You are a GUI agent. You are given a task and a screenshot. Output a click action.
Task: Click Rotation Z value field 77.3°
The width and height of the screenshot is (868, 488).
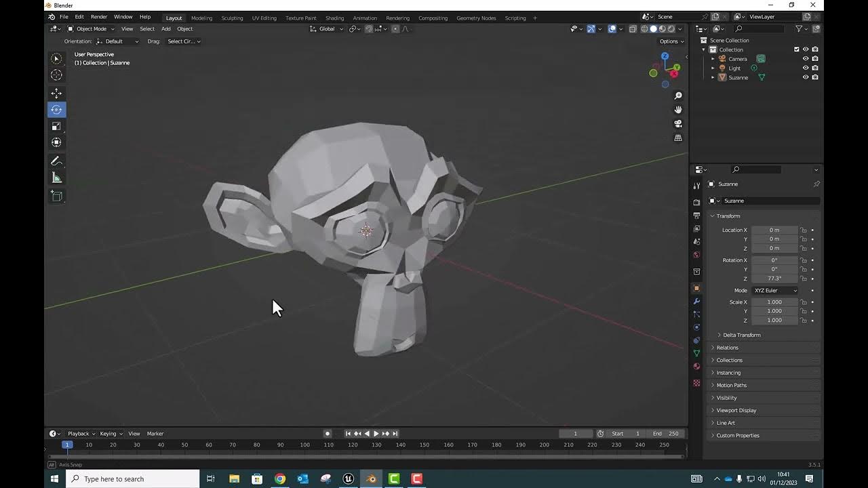click(x=775, y=279)
